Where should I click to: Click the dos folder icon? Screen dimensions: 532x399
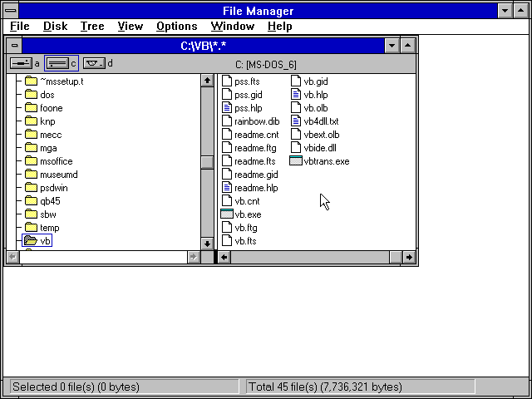point(32,95)
